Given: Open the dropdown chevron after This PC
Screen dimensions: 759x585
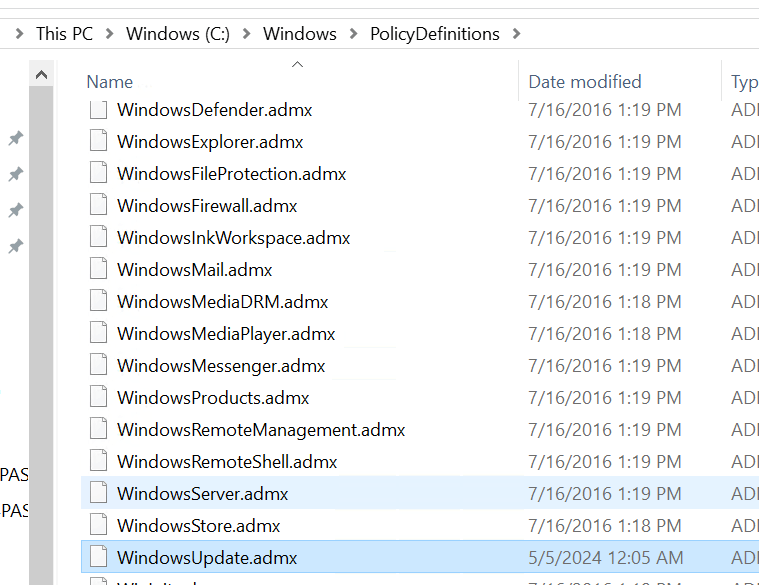Looking at the screenshot, I should 109,34.
